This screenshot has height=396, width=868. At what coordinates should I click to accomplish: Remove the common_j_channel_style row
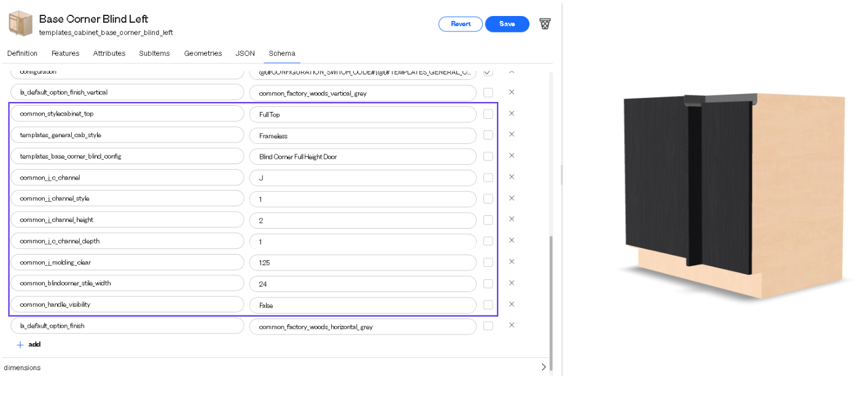pyautogui.click(x=511, y=198)
